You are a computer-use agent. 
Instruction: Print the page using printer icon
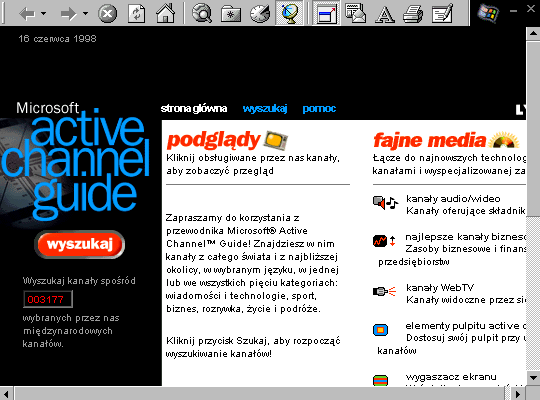click(413, 14)
